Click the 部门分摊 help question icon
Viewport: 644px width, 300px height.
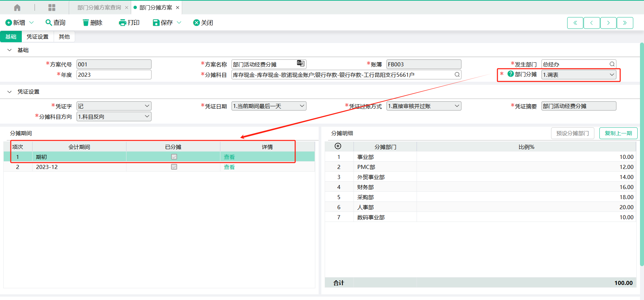(511, 74)
